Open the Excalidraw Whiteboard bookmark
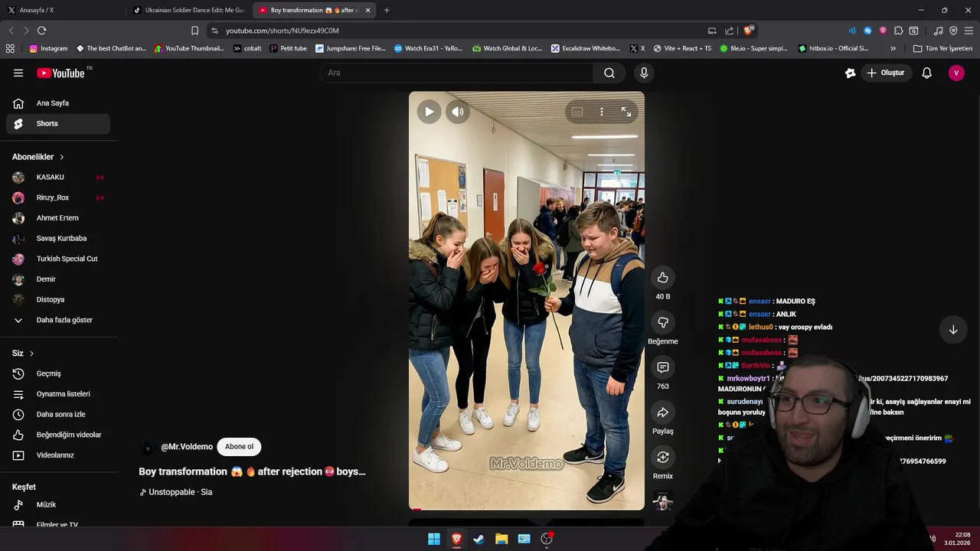Image resolution: width=980 pixels, height=551 pixels. pyautogui.click(x=586, y=48)
